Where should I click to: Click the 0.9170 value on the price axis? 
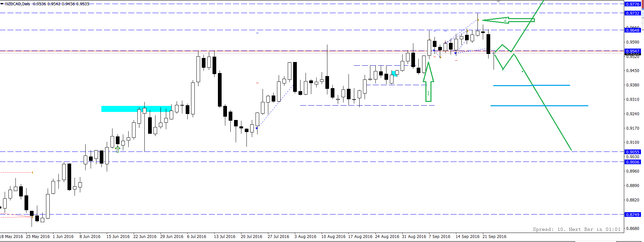[x=633, y=128]
